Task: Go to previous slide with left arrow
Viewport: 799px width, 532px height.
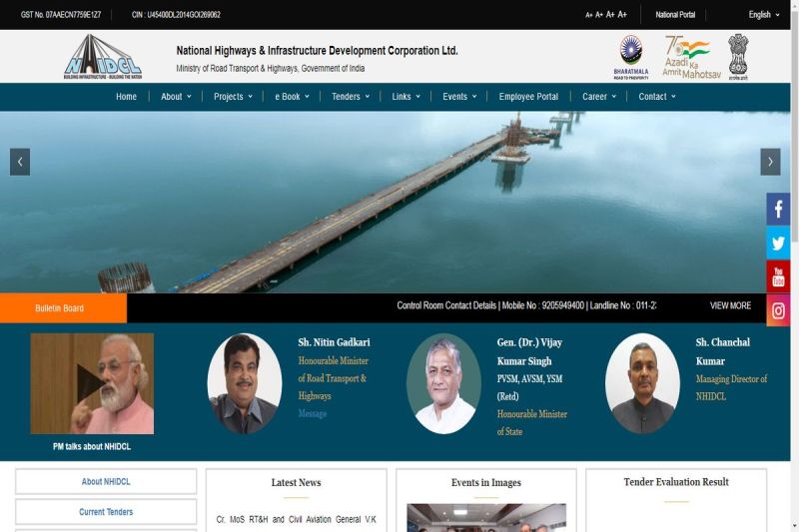Action: click(20, 162)
